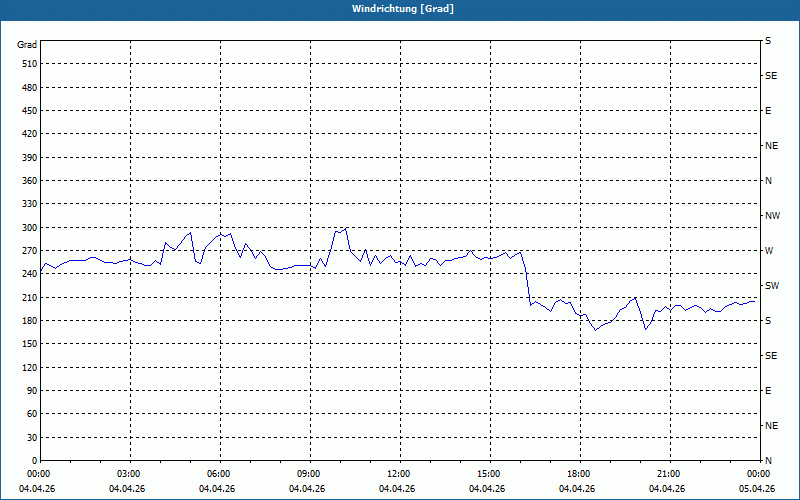Click the chart title "Windrichtung [Grad]"
Screen dimensions: 800x500
pos(403,9)
